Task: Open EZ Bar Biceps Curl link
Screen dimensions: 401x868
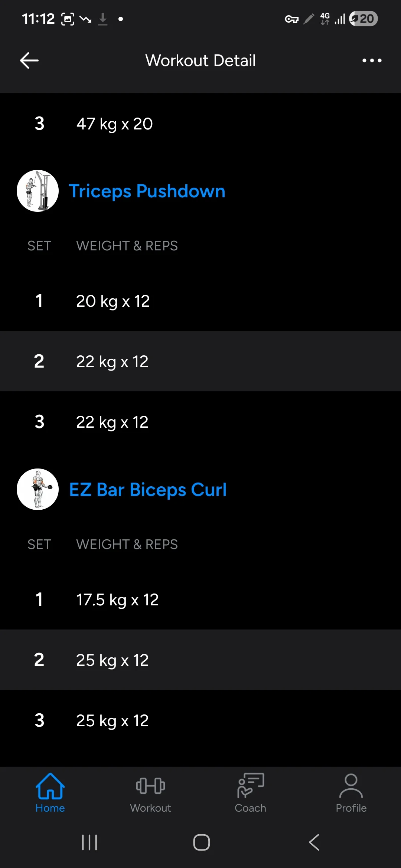Action: [x=148, y=490]
